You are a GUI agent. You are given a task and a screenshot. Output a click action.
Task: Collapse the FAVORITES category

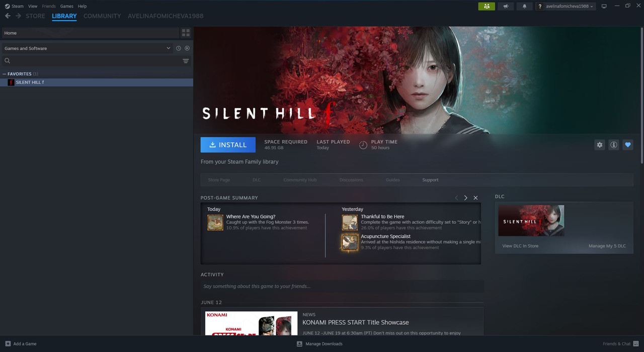[5, 74]
